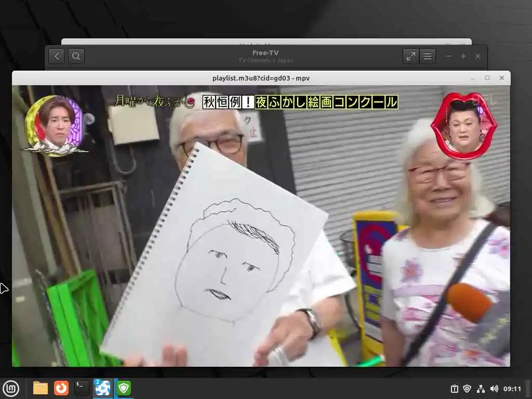532x399 pixels.
Task: Close the Free-TV window
Action: [x=478, y=56]
